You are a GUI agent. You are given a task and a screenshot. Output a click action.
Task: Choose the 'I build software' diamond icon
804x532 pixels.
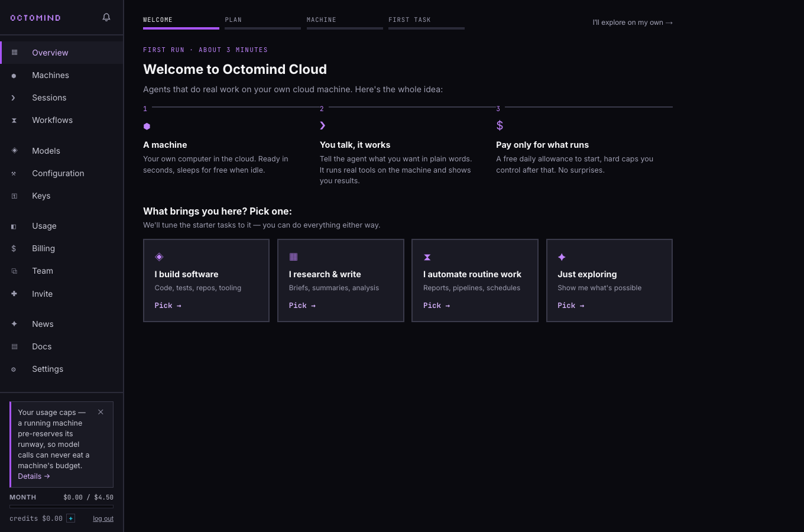pos(159,257)
